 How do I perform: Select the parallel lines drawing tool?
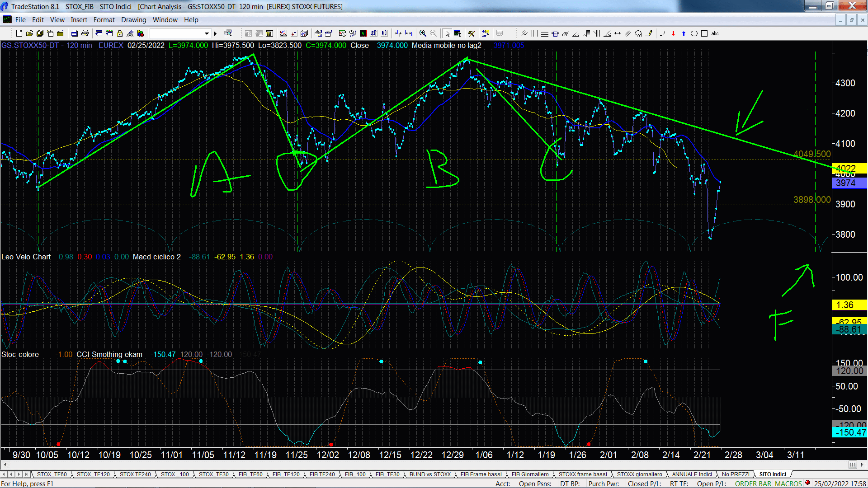point(627,33)
